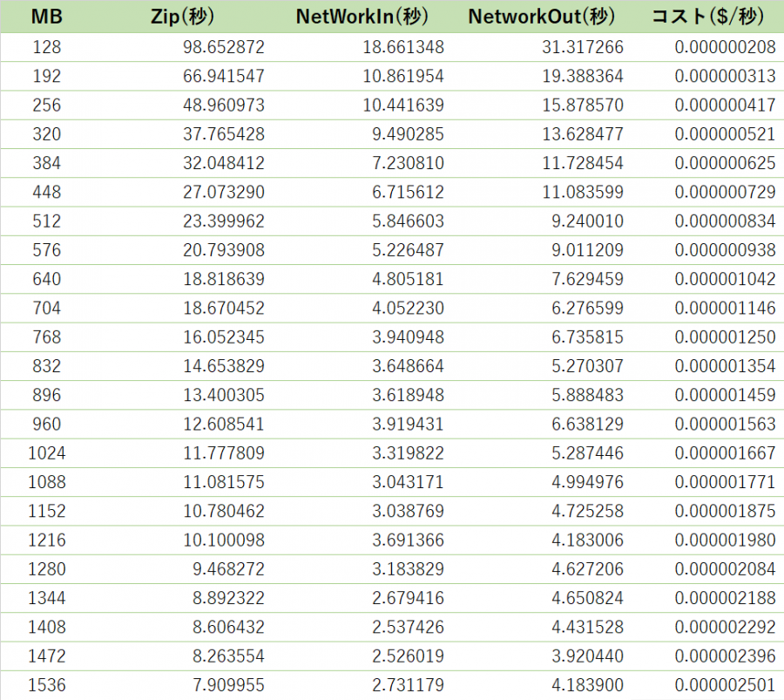Image resolution: width=784 pixels, height=700 pixels.
Task: Select the NetWorkIn value 5.846603
Action: pos(408,221)
